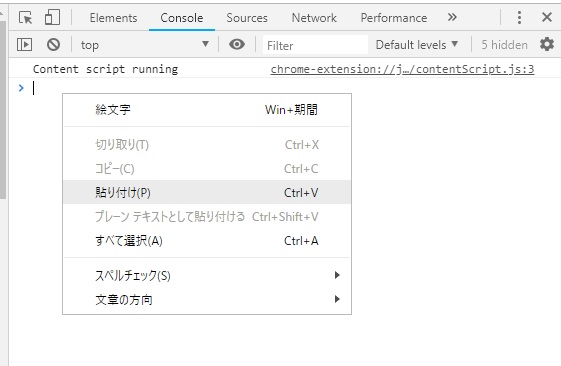Choose すべて選択(A) from the context menu

click(x=207, y=240)
